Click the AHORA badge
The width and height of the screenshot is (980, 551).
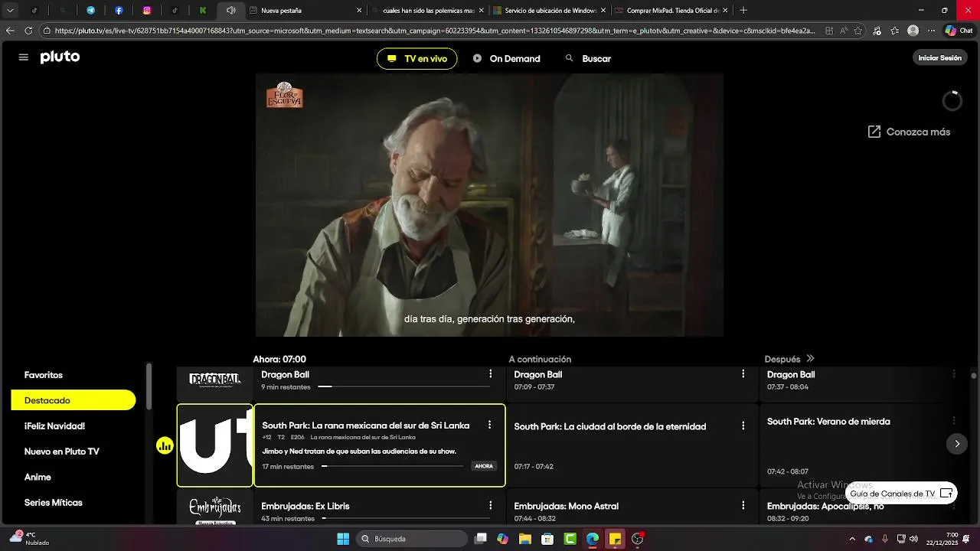[x=484, y=466]
